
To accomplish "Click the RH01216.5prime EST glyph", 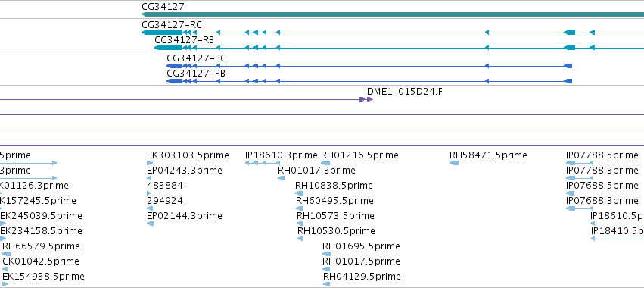I will pos(325,163).
